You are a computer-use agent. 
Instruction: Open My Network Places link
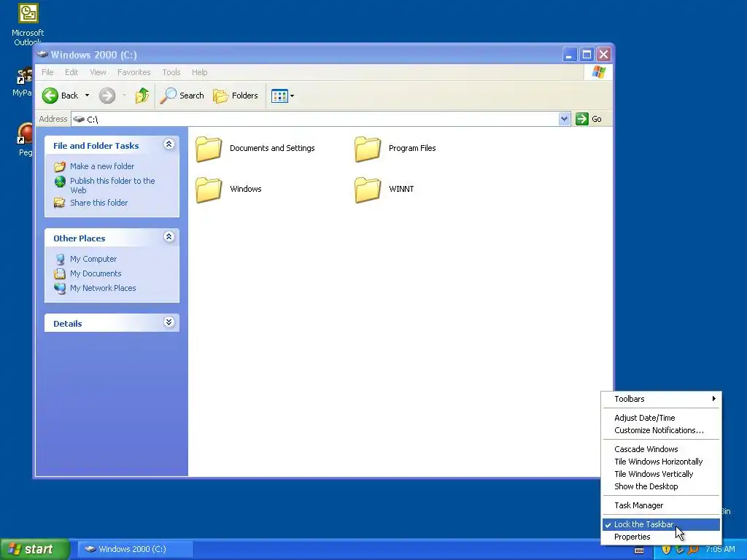(x=103, y=288)
